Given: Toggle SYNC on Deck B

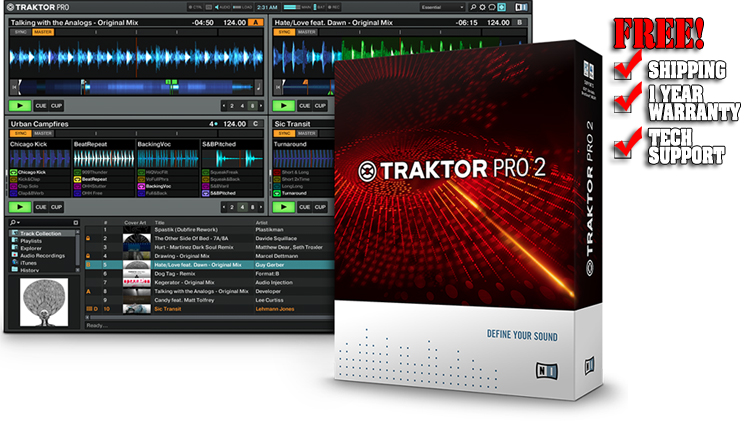Looking at the screenshot, I should pyautogui.click(x=284, y=32).
